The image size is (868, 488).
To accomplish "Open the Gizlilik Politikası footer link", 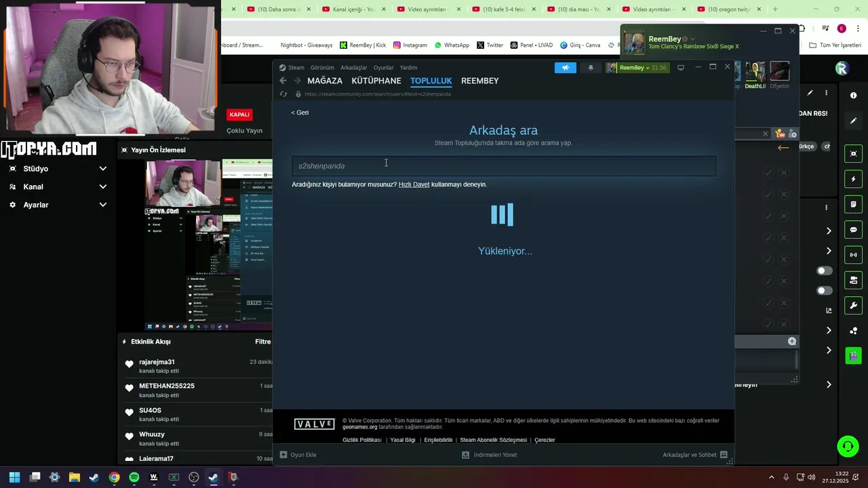I will [x=362, y=440].
